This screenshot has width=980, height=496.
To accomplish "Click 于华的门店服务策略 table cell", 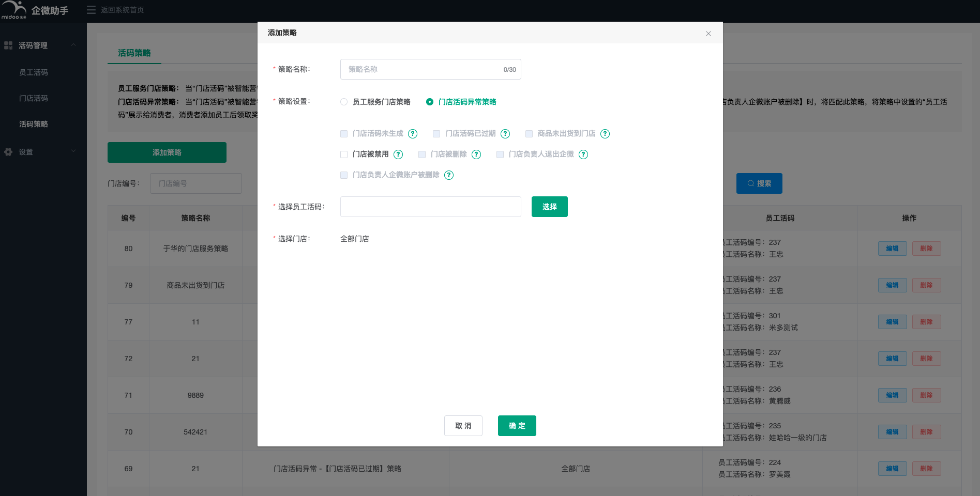I will pyautogui.click(x=195, y=249).
